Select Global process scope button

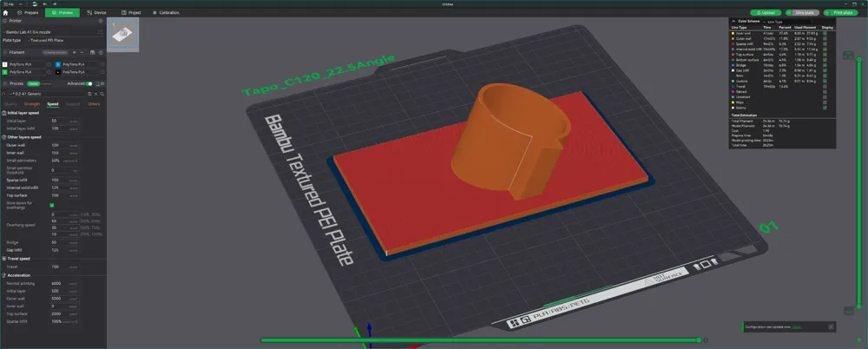pos(33,83)
